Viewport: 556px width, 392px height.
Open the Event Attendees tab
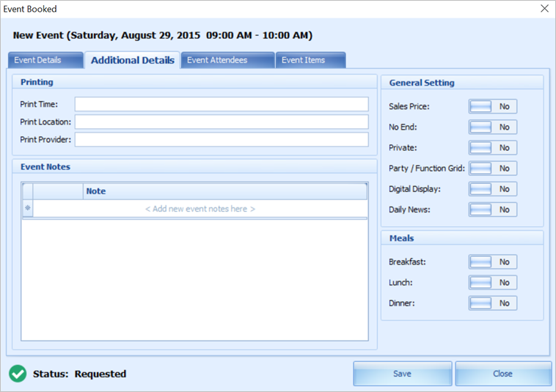tap(227, 60)
